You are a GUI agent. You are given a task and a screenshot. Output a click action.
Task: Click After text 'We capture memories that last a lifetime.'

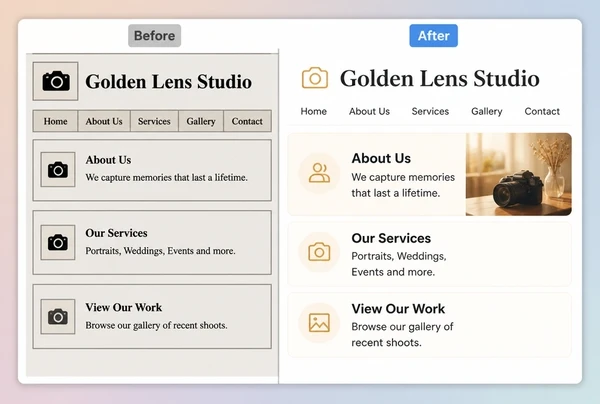click(403, 185)
